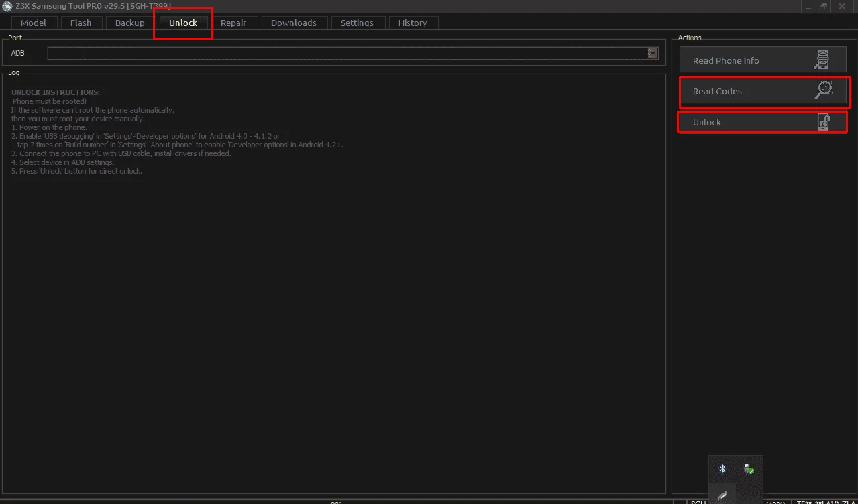Click the Read Phone Info button
This screenshot has height=504, width=858.
762,60
